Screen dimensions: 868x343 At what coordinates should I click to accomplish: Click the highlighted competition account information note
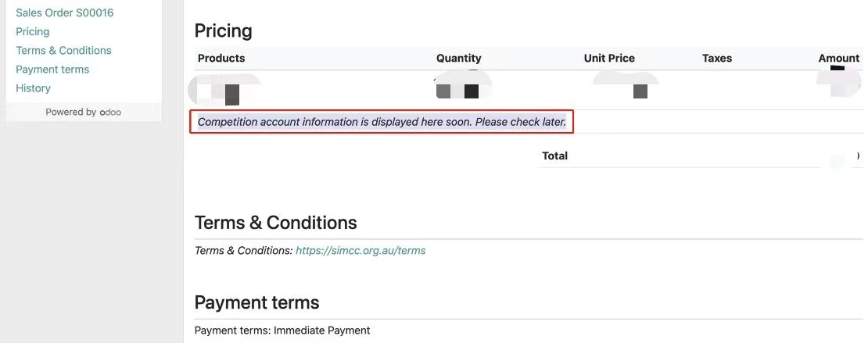[x=382, y=122]
